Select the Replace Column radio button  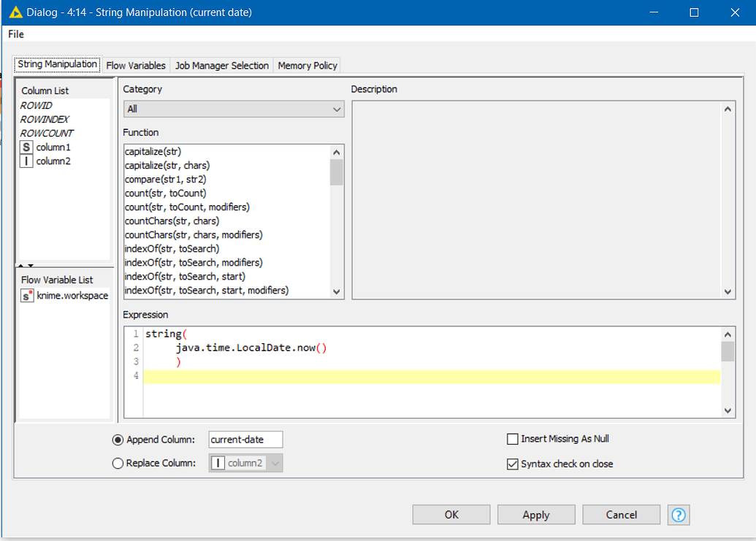point(117,463)
